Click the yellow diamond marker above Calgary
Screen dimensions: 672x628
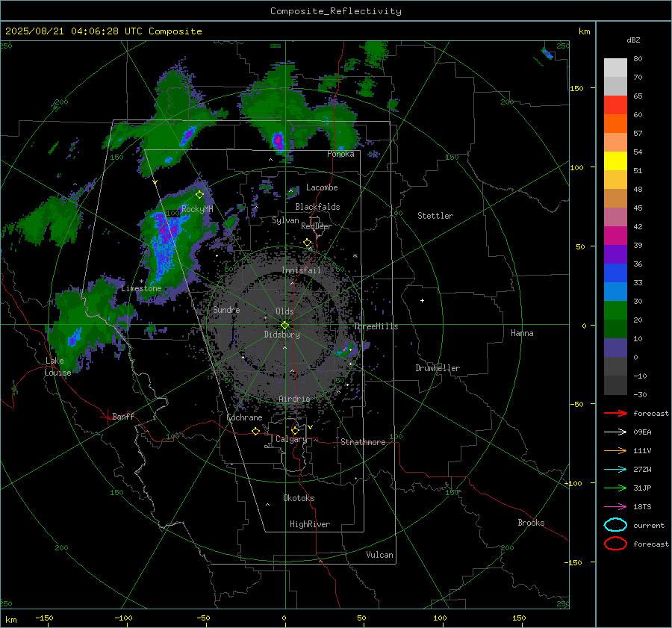pyautogui.click(x=295, y=430)
